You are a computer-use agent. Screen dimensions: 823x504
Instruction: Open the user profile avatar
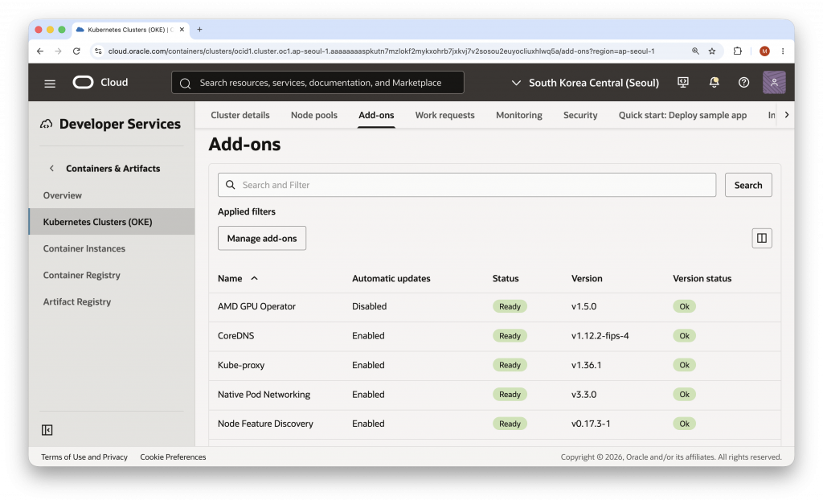(x=774, y=83)
